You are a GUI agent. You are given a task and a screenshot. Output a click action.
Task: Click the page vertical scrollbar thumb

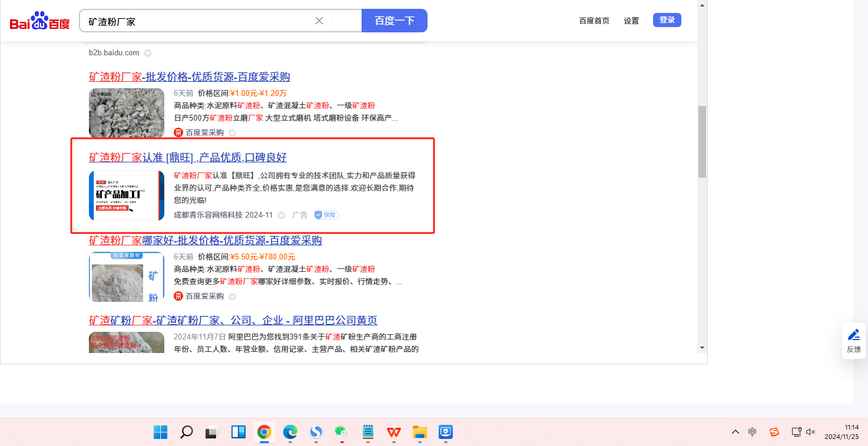point(702,141)
